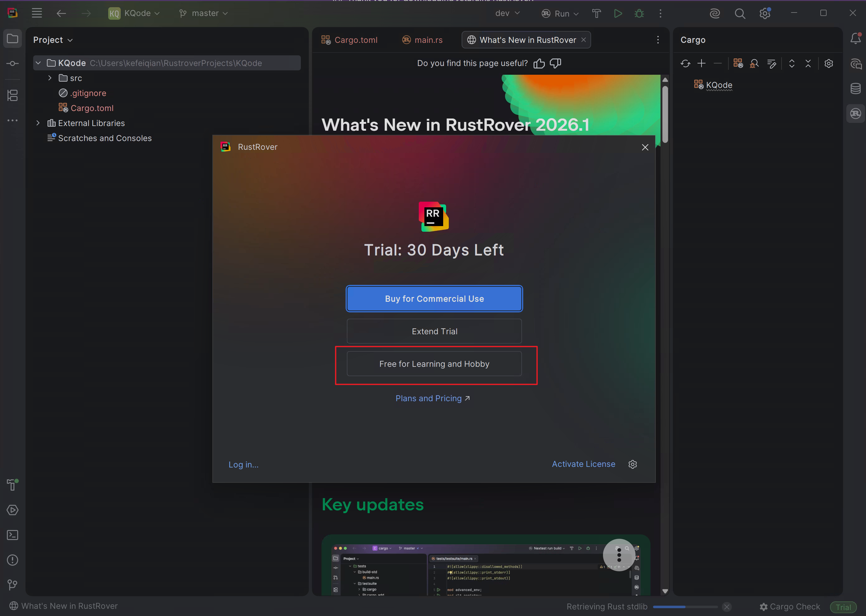Click the Activate License link
Viewport: 866px width, 616px height.
point(583,464)
